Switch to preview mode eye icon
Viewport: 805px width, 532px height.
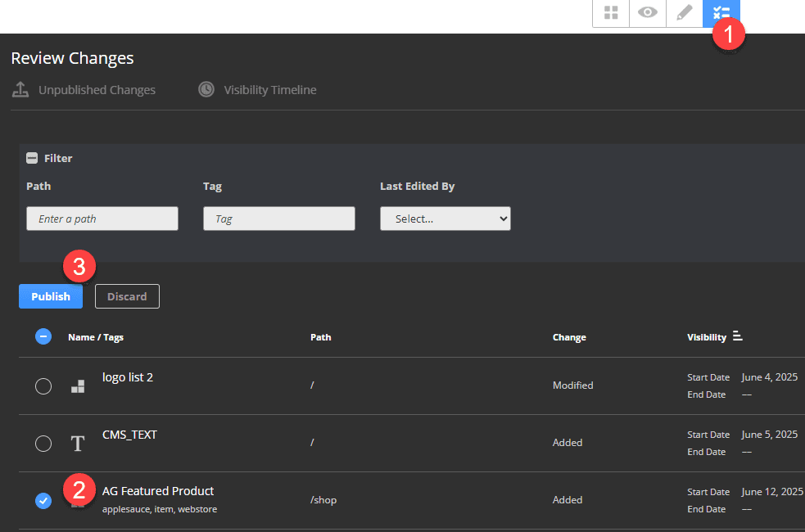648,13
